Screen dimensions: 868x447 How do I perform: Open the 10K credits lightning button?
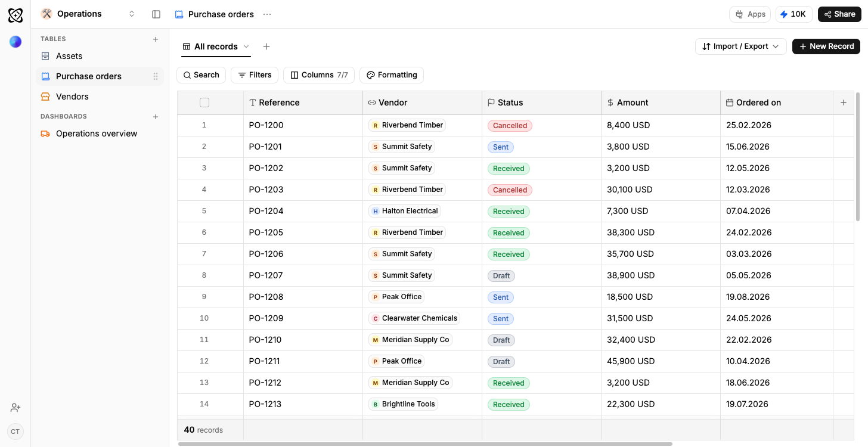793,14
